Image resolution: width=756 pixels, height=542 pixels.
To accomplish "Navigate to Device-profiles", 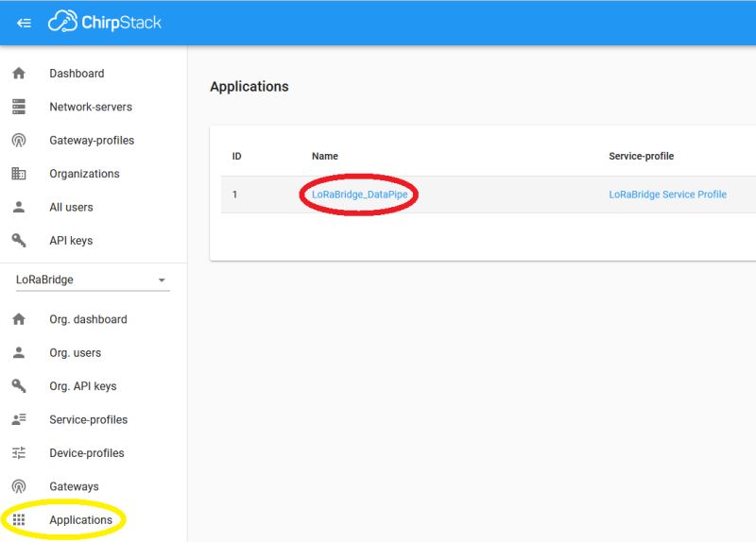I will pos(87,453).
